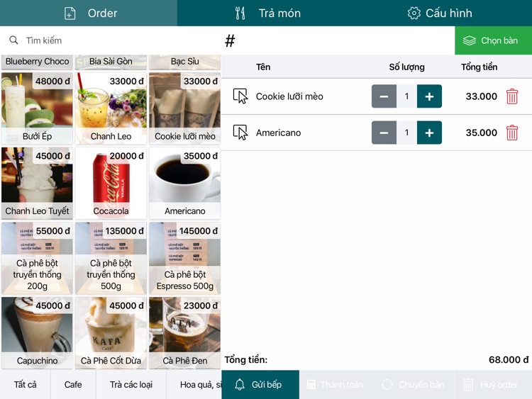The height and width of the screenshot is (399, 532).
Task: Decrease quantity of Cookie lưỡi mèo
Action: [384, 96]
